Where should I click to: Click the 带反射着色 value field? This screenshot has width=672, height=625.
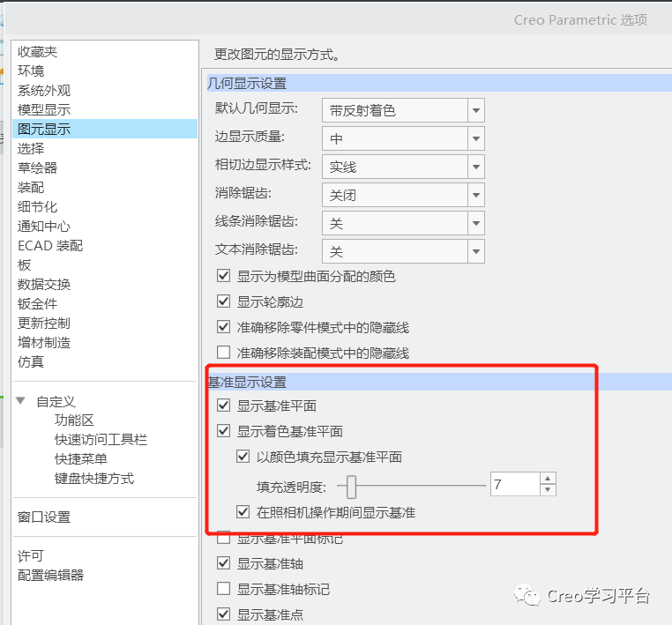click(395, 110)
